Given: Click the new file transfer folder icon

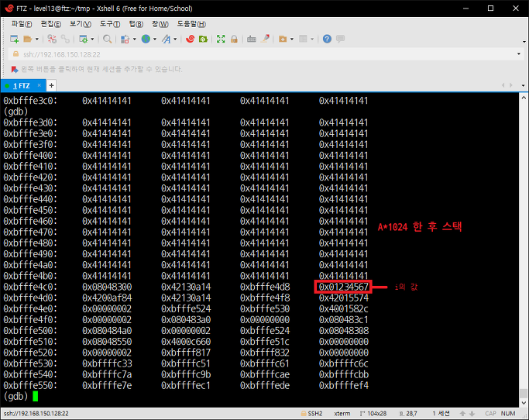Looking at the screenshot, I should [283, 40].
